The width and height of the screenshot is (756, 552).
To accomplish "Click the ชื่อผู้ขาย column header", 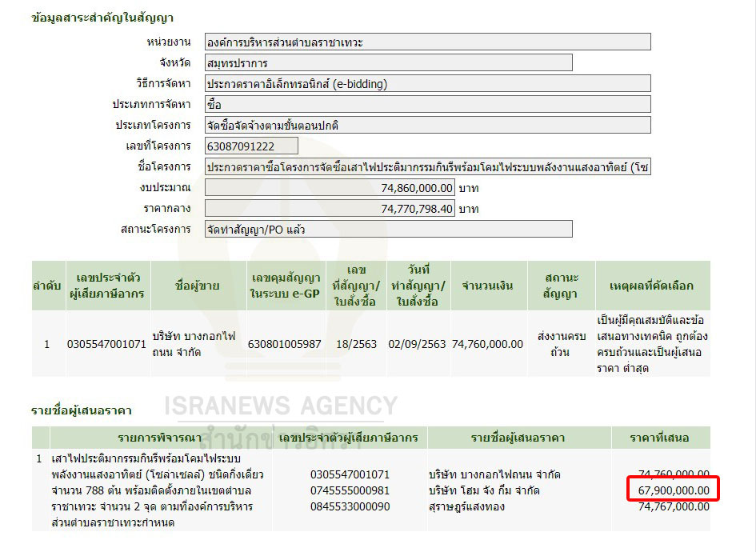I will pyautogui.click(x=196, y=286).
